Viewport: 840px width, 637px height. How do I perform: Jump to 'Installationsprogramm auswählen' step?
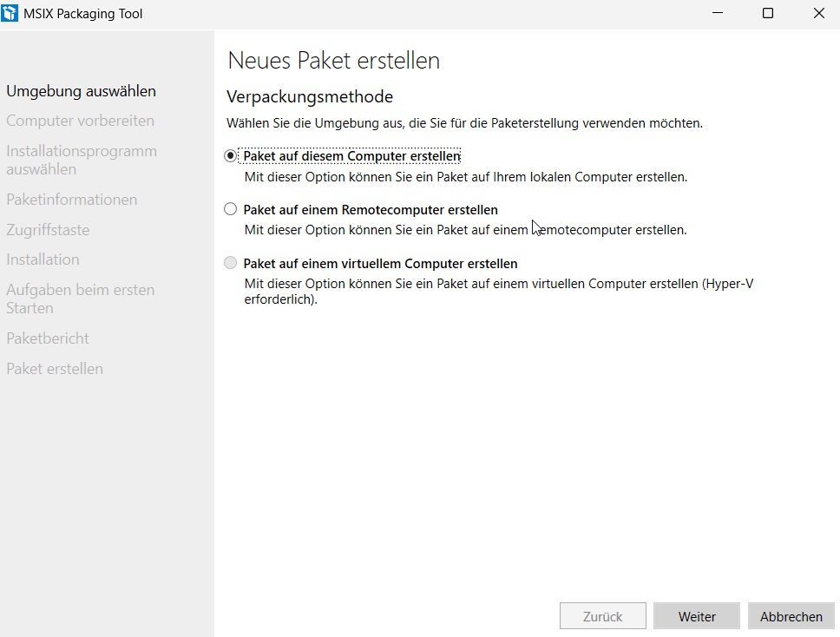[x=81, y=160]
